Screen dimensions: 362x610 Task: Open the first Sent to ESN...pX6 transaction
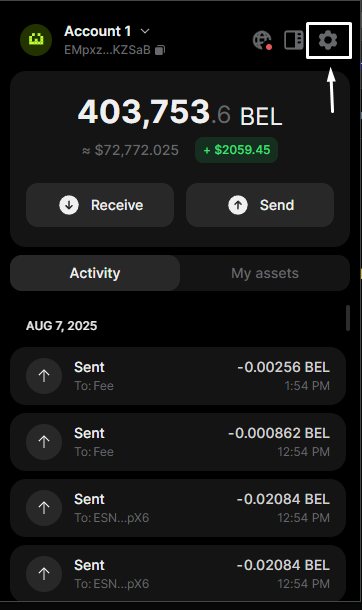(x=178, y=508)
